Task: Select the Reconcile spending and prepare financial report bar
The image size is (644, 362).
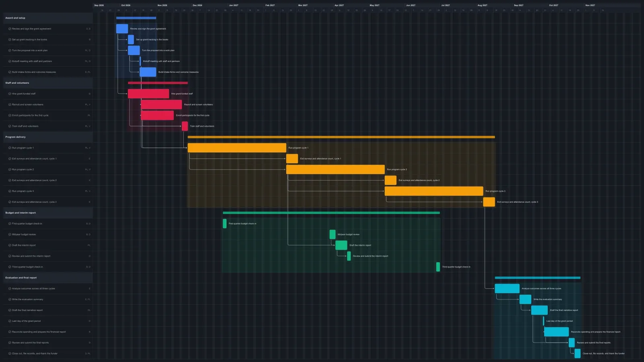Action: tap(556, 332)
